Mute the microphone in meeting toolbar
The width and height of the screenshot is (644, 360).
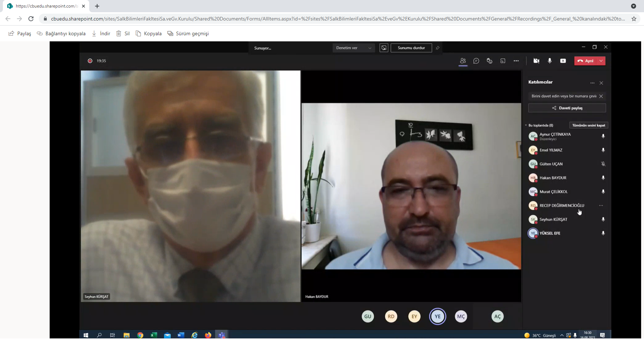coord(549,61)
